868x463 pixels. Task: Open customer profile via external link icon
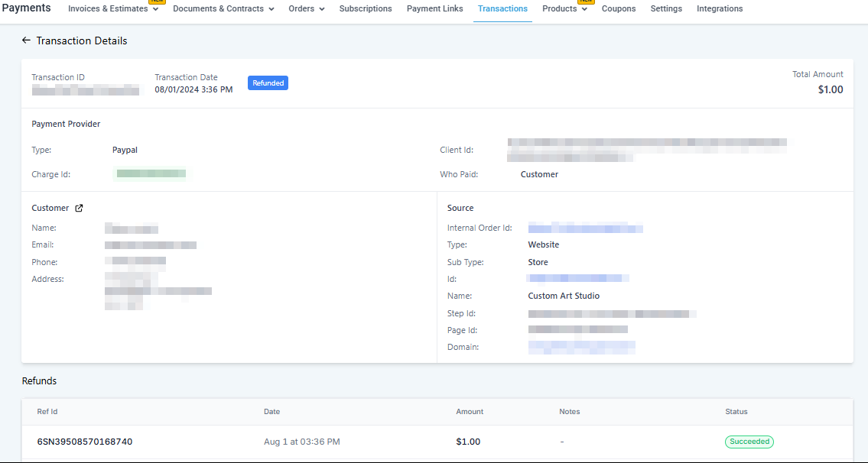[79, 208]
